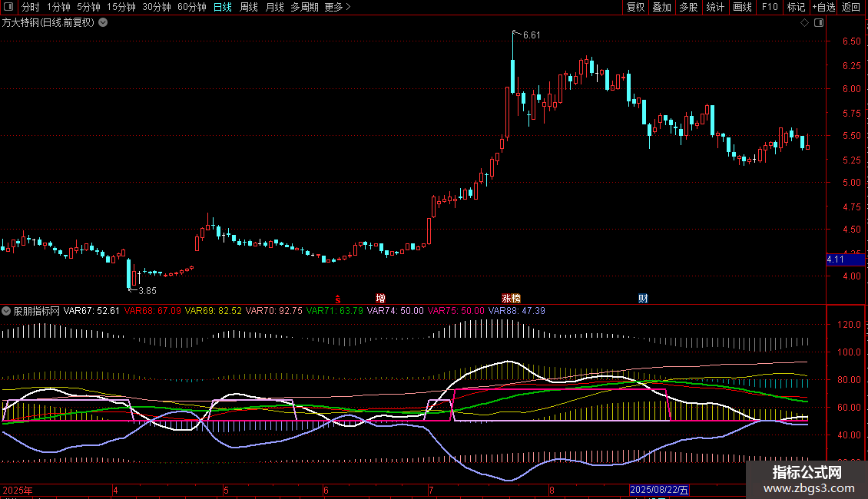Click the diamond icon at chart top-right

[804, 22]
